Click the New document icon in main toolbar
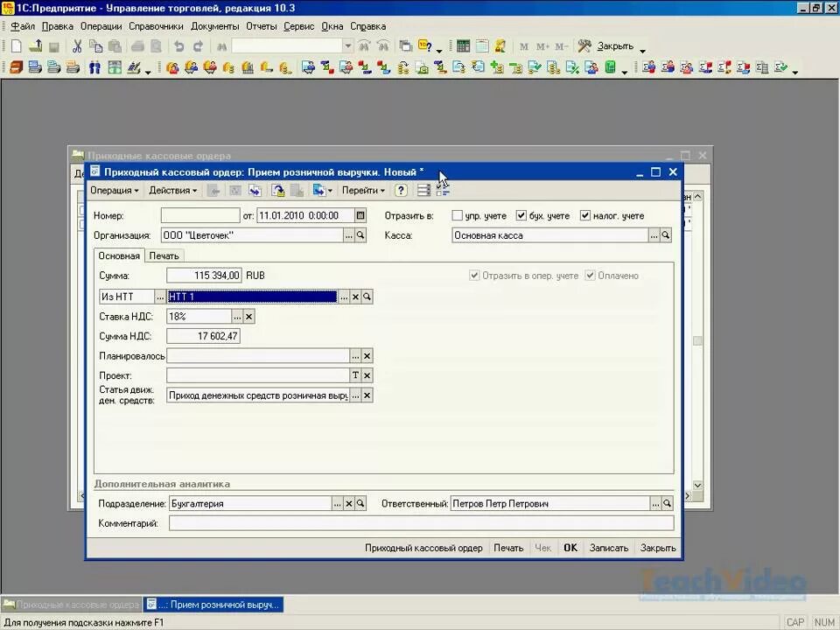 [16, 46]
